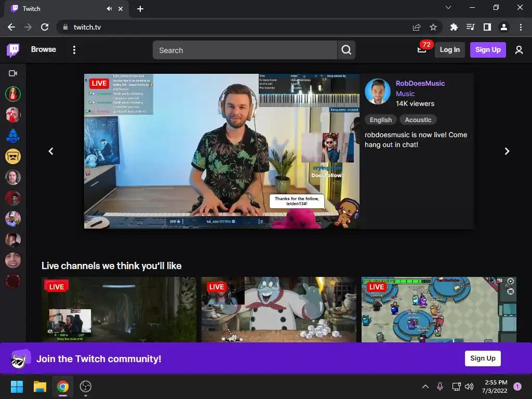
Task: Click Sign Up in the purple banner
Action: click(483, 358)
